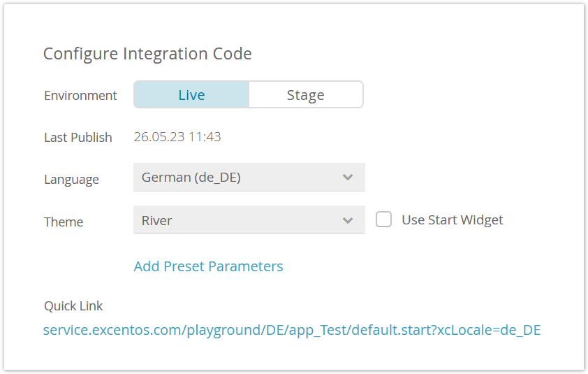Click the Quick Link label
The image size is (588, 374).
[x=73, y=306]
